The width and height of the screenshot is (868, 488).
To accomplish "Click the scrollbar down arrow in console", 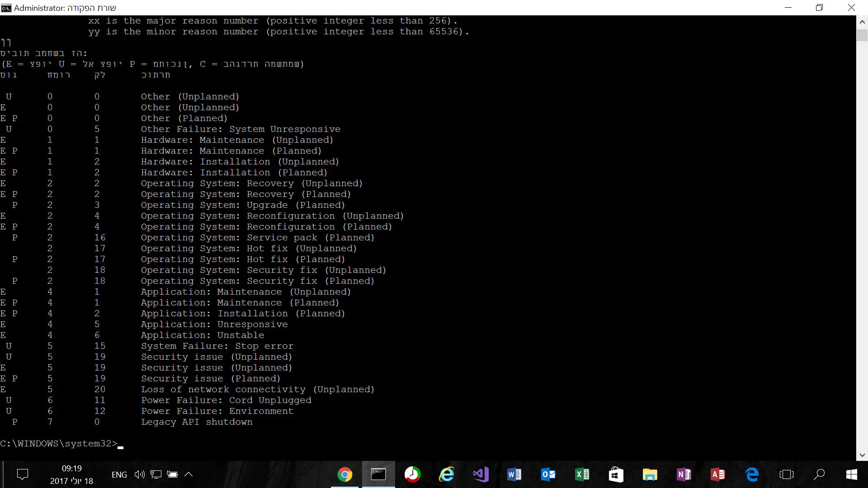I will (862, 455).
